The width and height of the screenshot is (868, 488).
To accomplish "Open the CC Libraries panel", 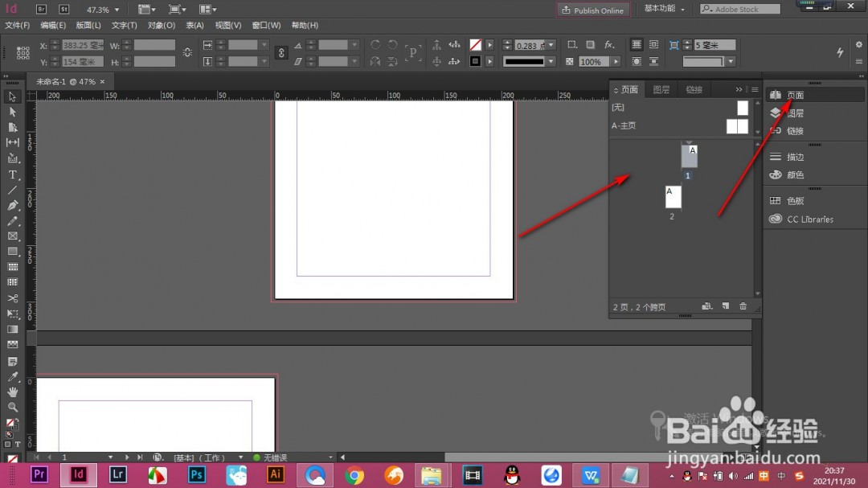I will click(800, 219).
